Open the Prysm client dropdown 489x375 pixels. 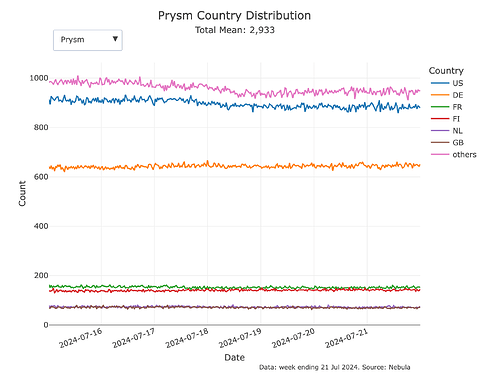pos(88,40)
